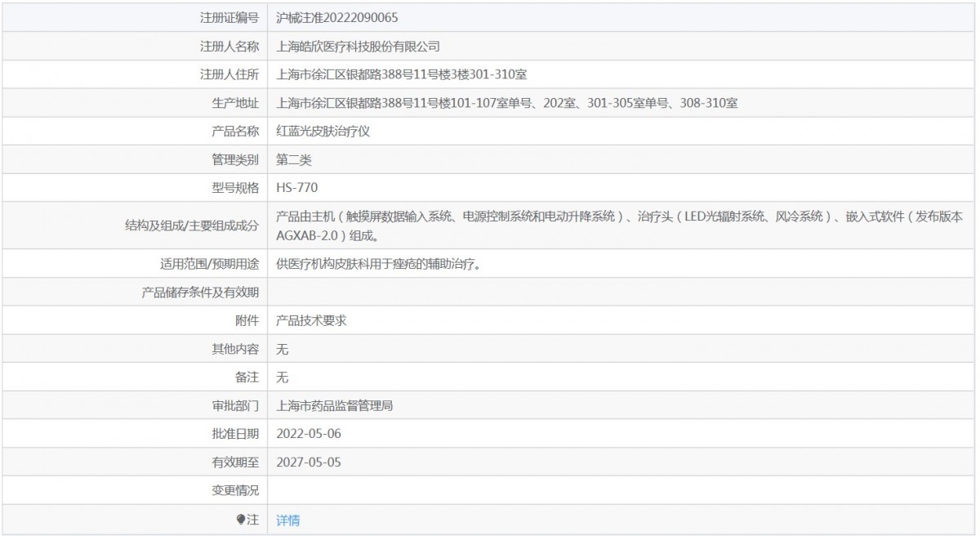Select the 无 value in 其他内容 row
The width and height of the screenshot is (980, 536).
[x=283, y=349]
